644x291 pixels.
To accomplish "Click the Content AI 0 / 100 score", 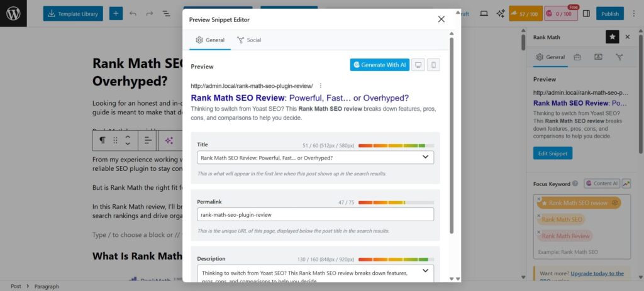I will click(x=561, y=14).
